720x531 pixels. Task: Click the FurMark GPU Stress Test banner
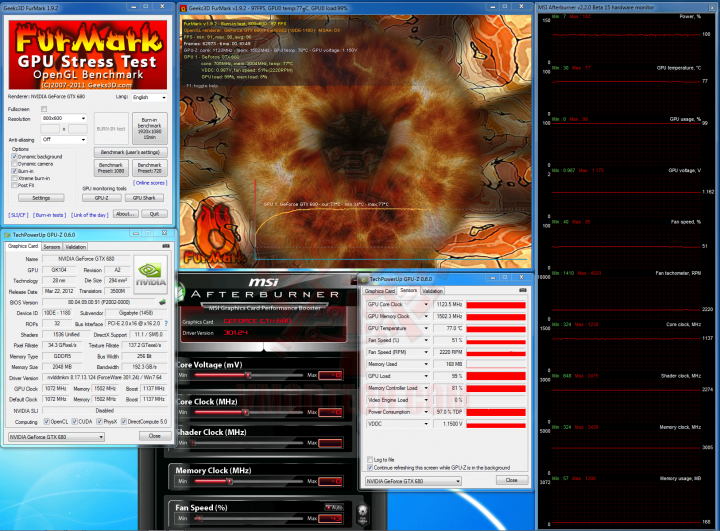pyautogui.click(x=88, y=55)
